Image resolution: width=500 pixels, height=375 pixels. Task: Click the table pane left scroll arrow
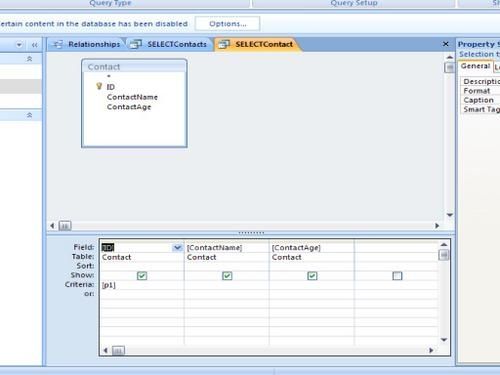pos(52,226)
